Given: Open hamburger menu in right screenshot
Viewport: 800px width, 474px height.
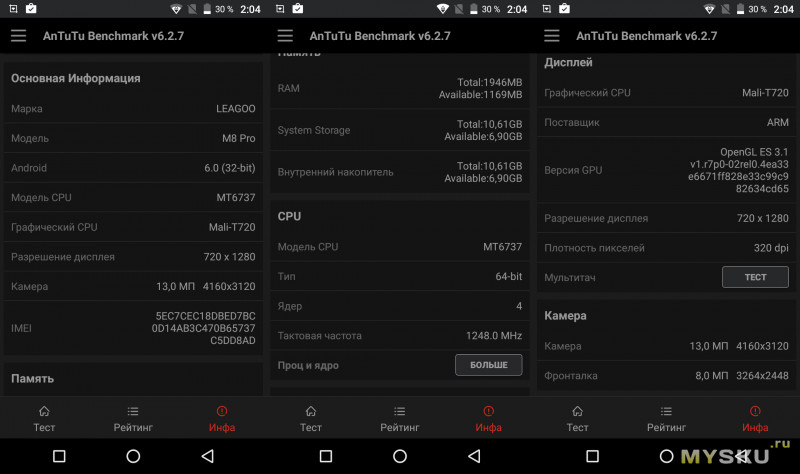Looking at the screenshot, I should point(552,36).
